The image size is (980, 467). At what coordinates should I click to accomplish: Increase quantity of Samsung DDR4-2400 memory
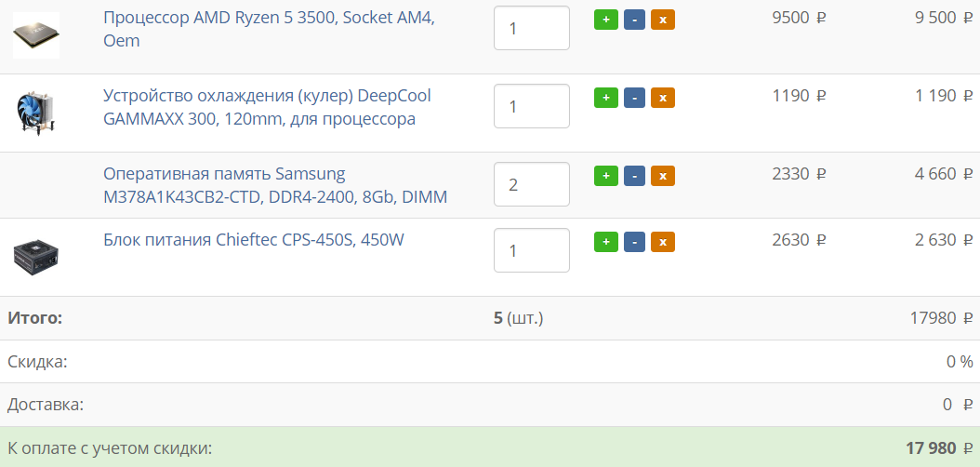coord(605,177)
